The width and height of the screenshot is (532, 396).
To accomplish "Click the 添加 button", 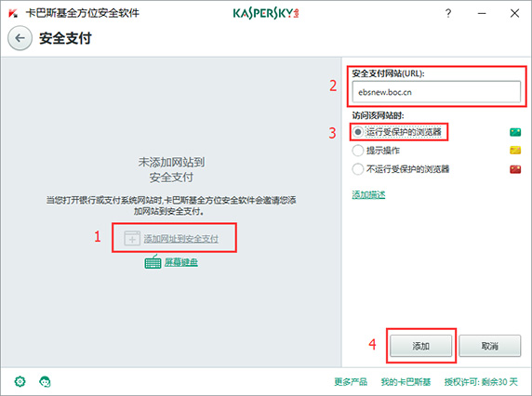I will (x=420, y=346).
